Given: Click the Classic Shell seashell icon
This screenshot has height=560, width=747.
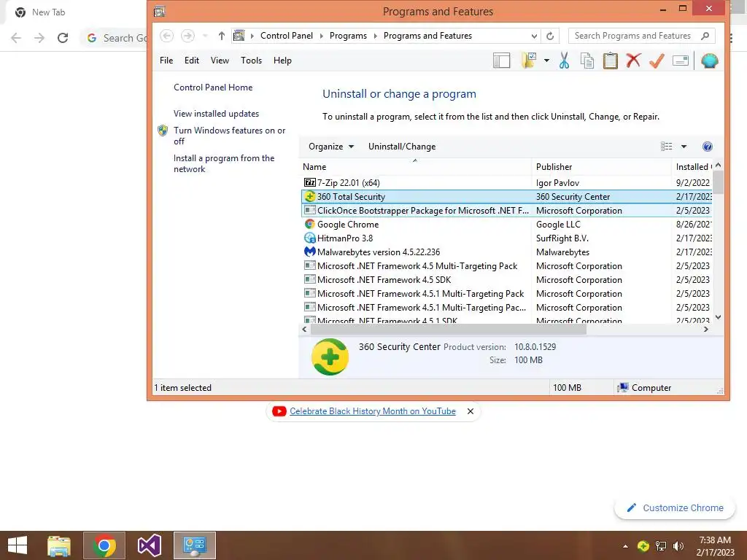Looking at the screenshot, I should 709,61.
